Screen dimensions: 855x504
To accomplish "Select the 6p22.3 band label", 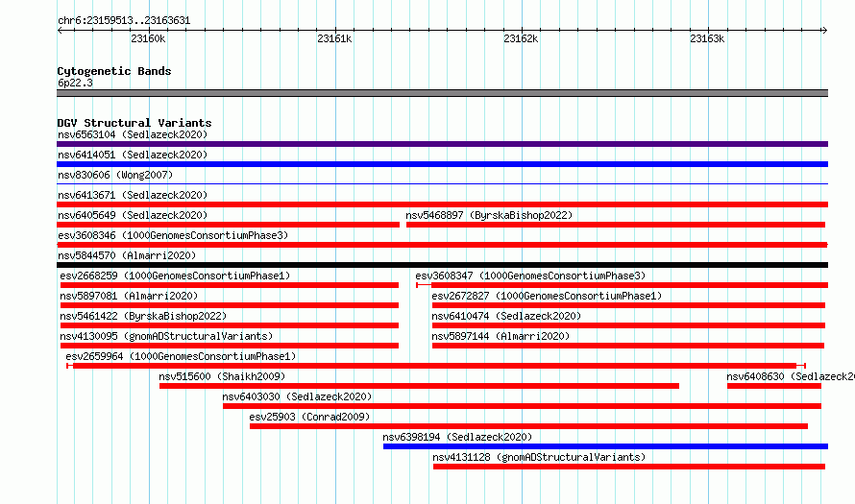I will pyautogui.click(x=75, y=83).
